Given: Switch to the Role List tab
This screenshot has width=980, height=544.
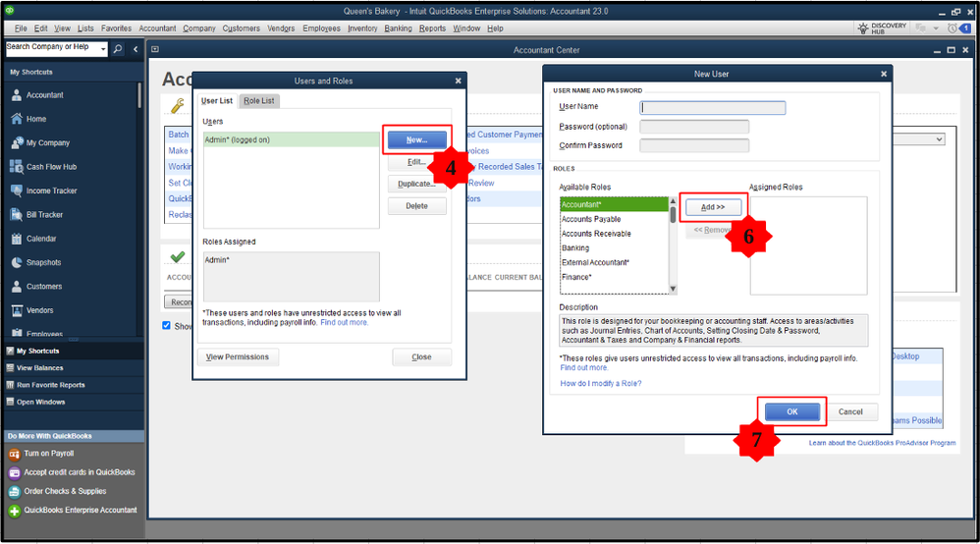Looking at the screenshot, I should (x=259, y=101).
